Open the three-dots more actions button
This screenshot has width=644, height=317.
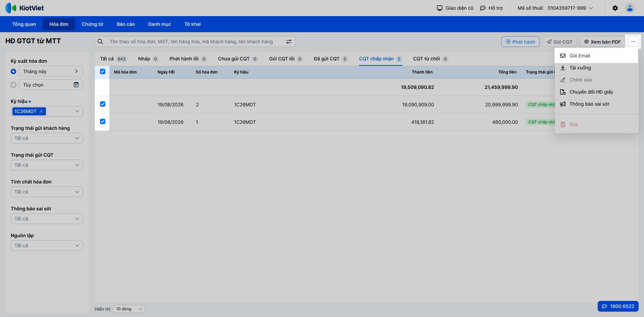pyautogui.click(x=633, y=42)
